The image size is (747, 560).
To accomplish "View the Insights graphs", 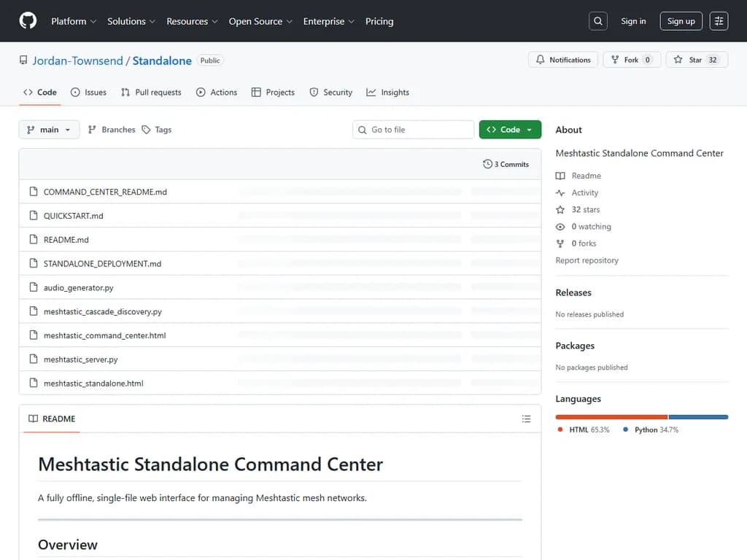I will 387,92.
